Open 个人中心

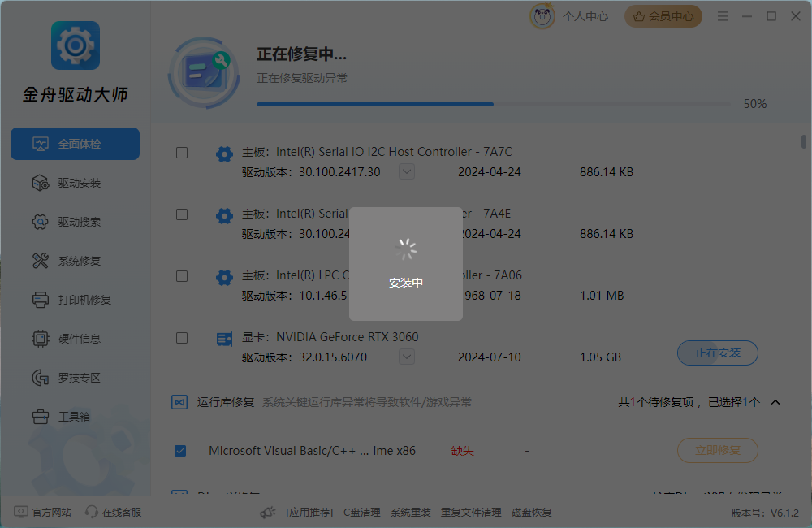point(585,16)
